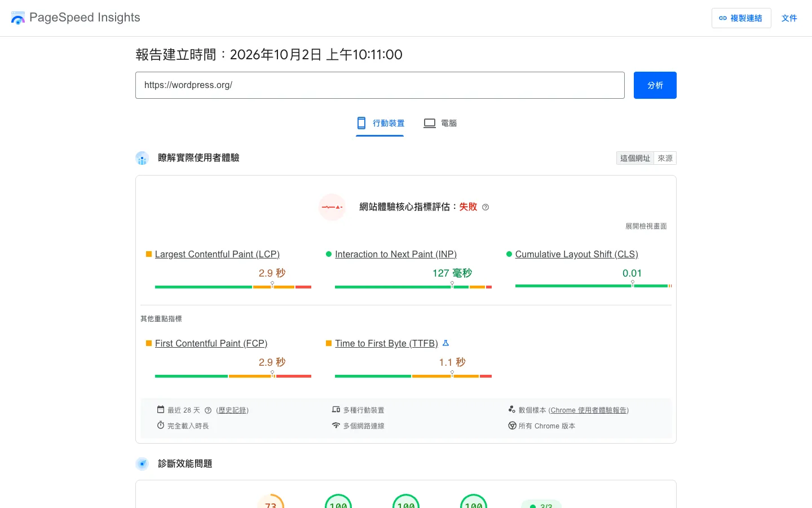Open Cumulative Layout Shift (CLS) link
Image resolution: width=812 pixels, height=508 pixels.
576,255
